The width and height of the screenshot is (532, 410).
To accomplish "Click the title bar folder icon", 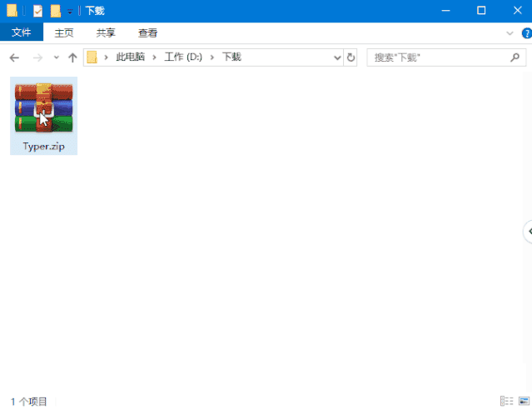I will tap(12, 11).
